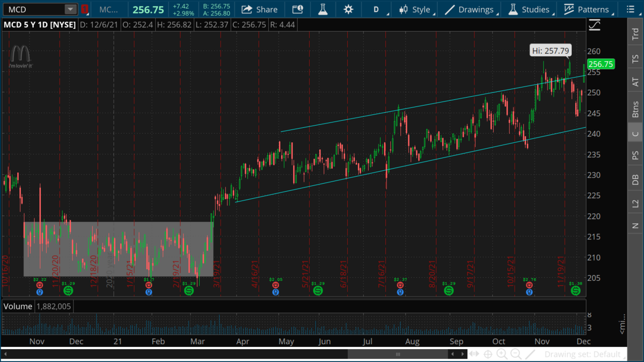Open the chart info card icon
This screenshot has height=362, width=644.
pyautogui.click(x=297, y=9)
